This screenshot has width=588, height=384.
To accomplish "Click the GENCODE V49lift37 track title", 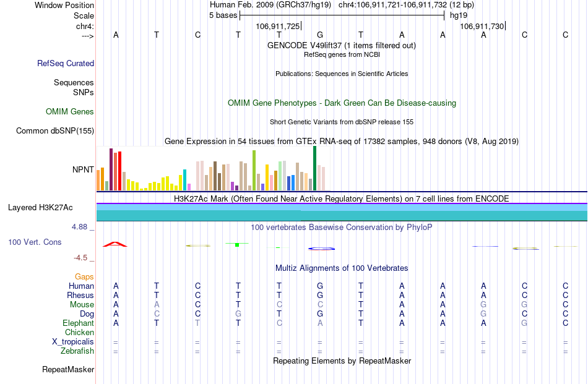I will click(x=341, y=45).
